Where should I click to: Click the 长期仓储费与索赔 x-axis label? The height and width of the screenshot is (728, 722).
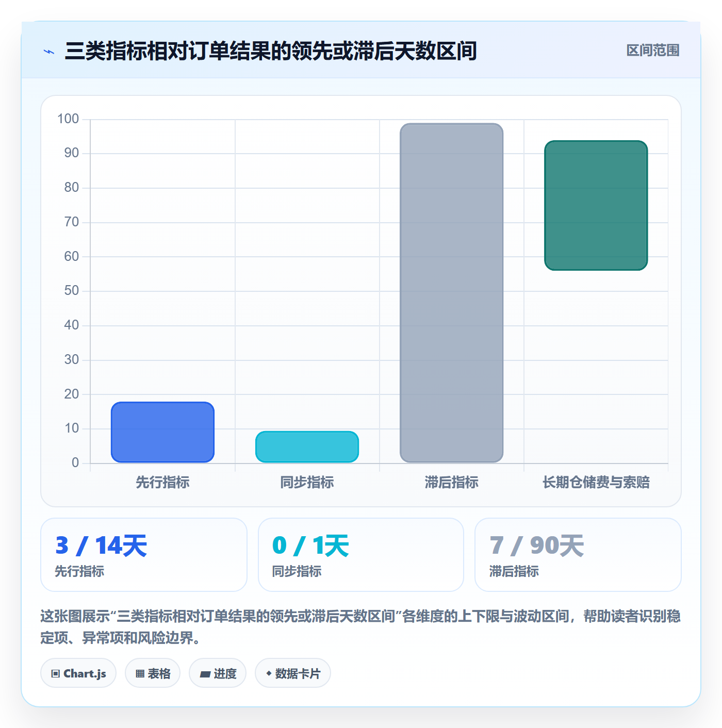click(596, 482)
